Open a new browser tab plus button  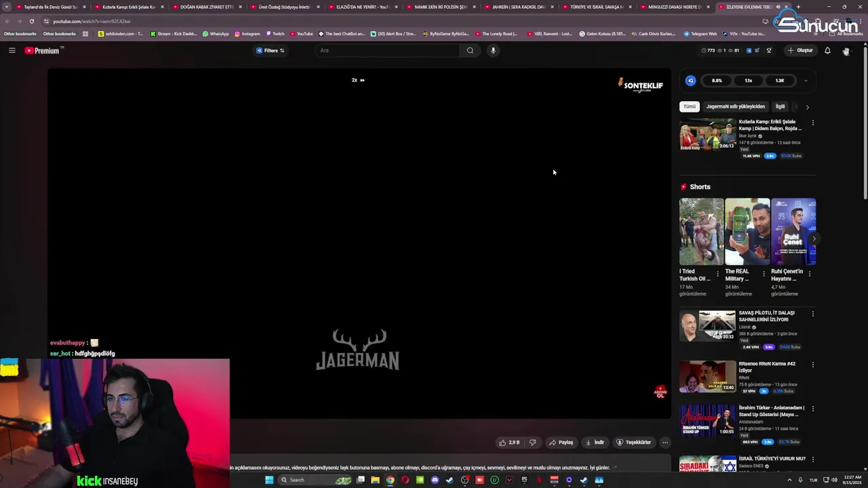(x=798, y=7)
